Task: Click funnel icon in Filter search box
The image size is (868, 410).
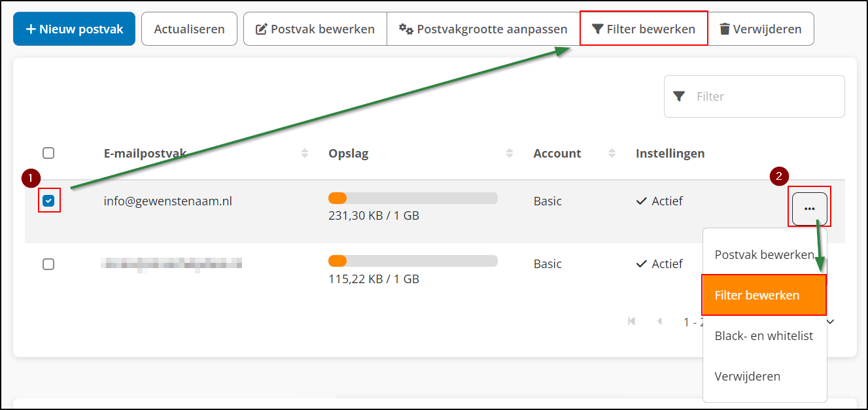Action: pyautogui.click(x=679, y=97)
